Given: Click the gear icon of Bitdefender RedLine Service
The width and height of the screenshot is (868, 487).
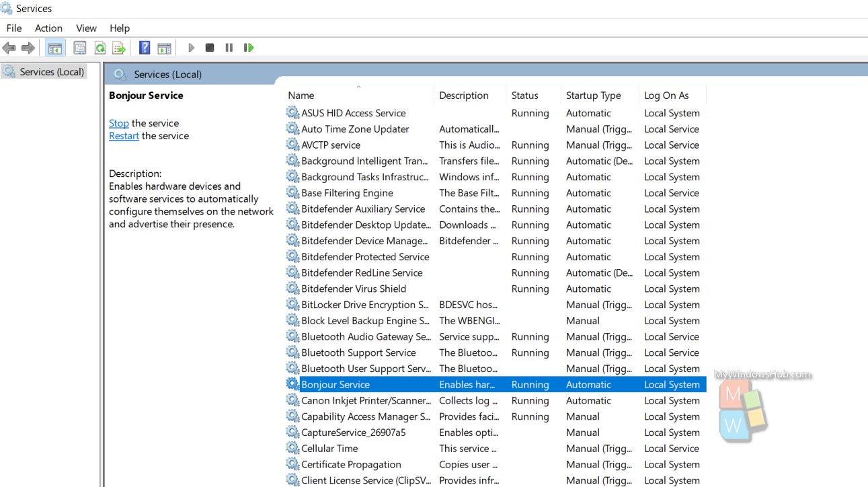Looking at the screenshot, I should 292,272.
